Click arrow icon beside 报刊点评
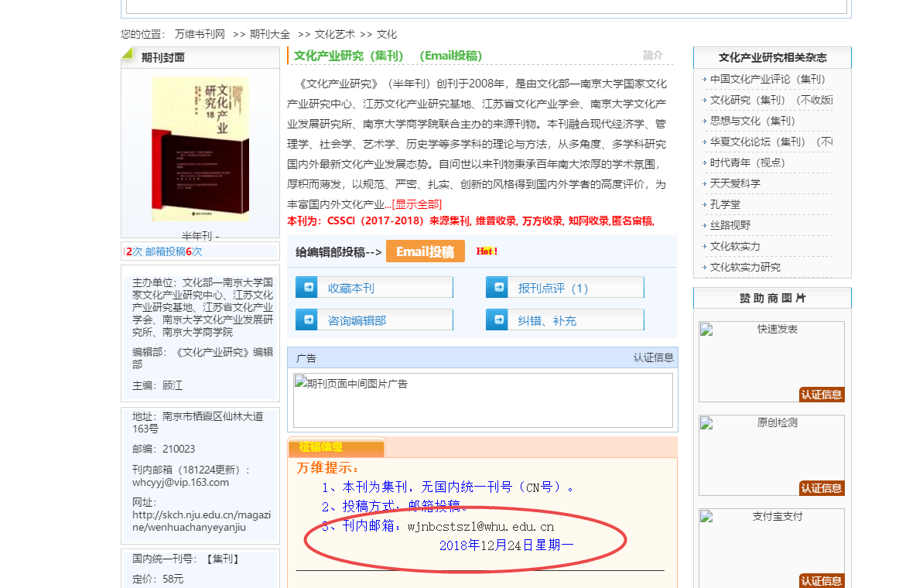The image size is (899, 588). click(499, 287)
